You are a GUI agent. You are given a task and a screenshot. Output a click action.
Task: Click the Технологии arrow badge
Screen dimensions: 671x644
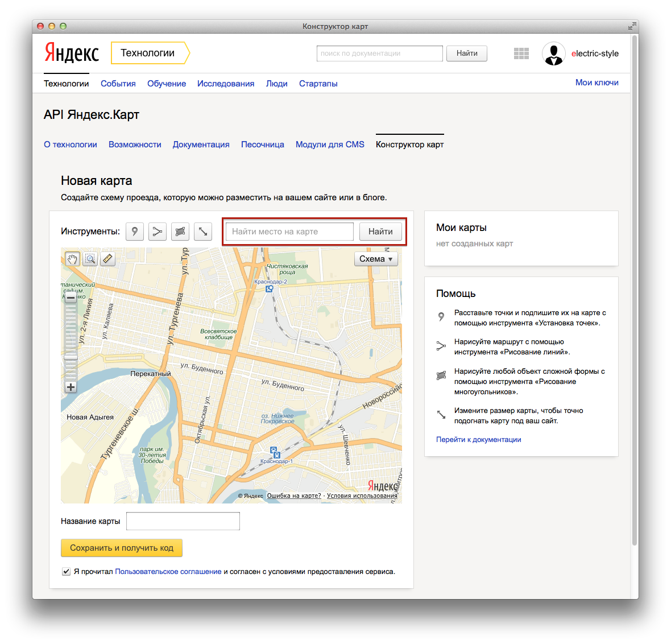(150, 53)
